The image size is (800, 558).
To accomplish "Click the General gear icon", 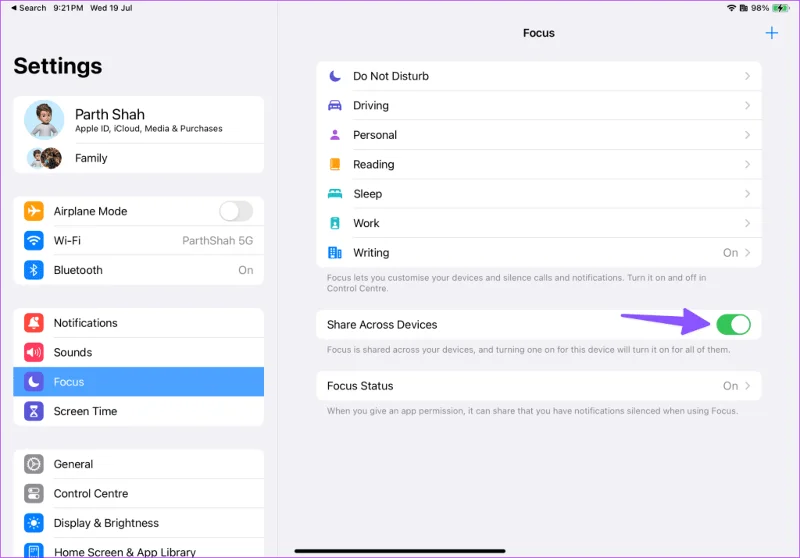I will (34, 464).
